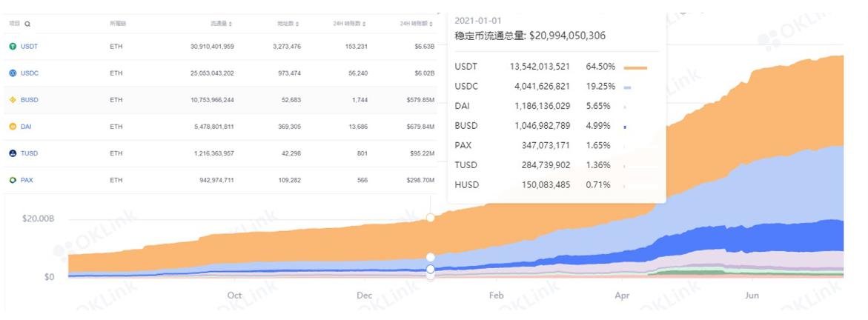Click USDC address count 973,474

pos(290,73)
